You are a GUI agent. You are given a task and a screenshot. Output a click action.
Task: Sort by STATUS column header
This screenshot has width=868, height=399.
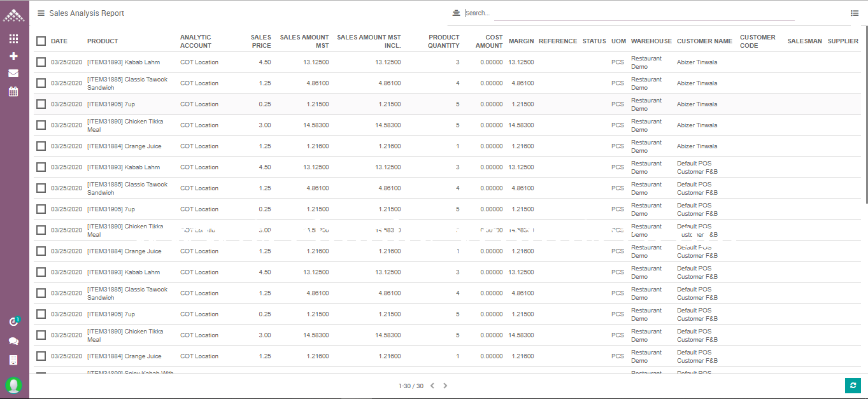[594, 41]
